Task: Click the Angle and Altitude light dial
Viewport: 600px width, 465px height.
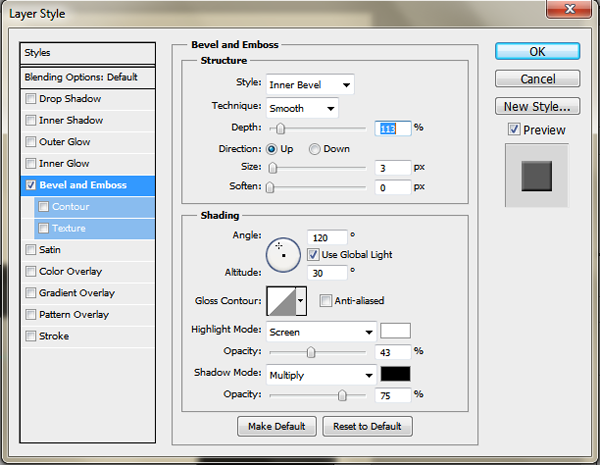Action: pyautogui.click(x=283, y=255)
